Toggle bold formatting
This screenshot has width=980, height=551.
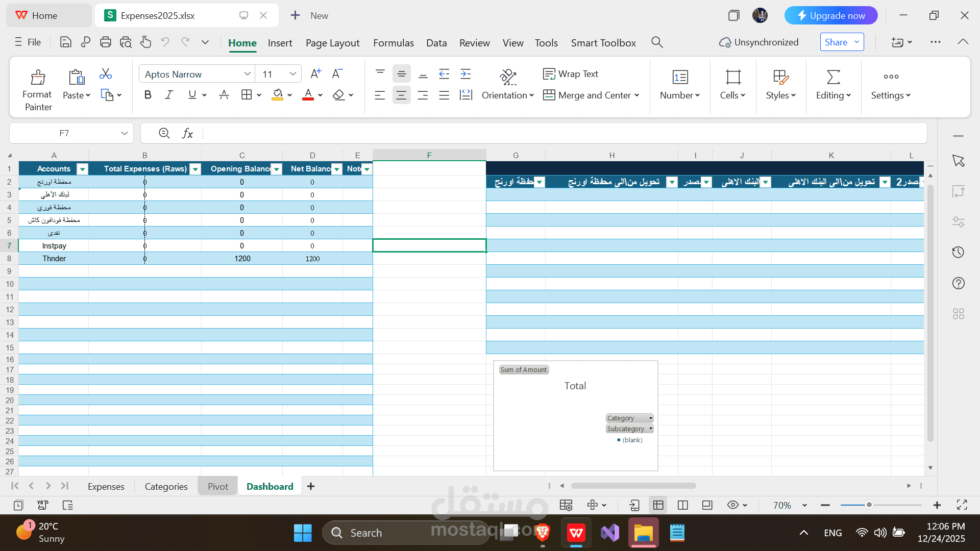(148, 94)
